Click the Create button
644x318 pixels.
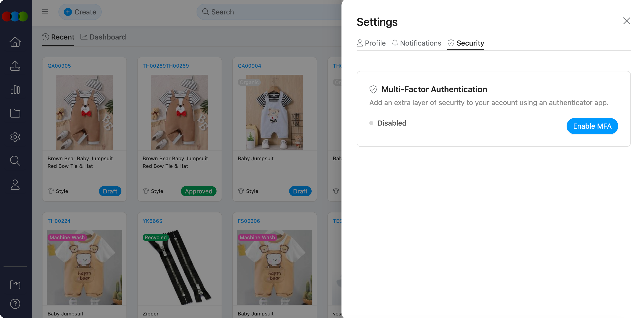[80, 12]
